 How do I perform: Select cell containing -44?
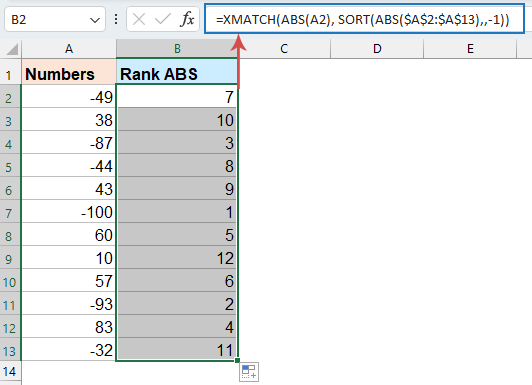69,165
